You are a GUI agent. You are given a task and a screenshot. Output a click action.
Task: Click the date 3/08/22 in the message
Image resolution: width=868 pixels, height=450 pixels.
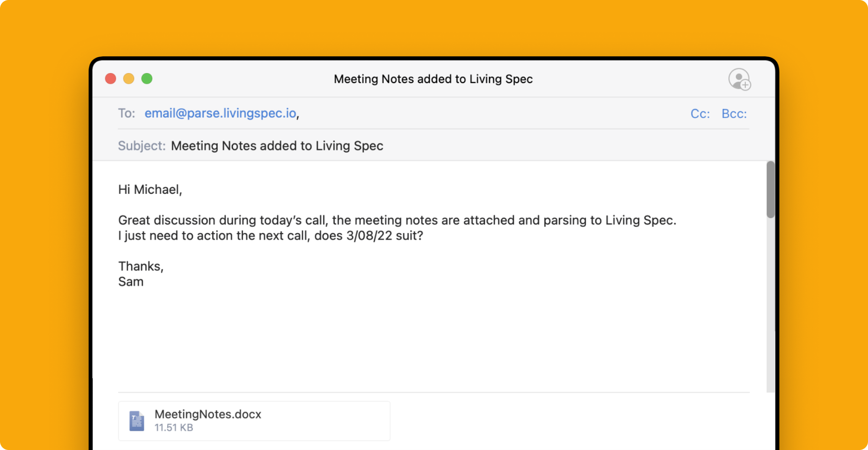tap(369, 236)
